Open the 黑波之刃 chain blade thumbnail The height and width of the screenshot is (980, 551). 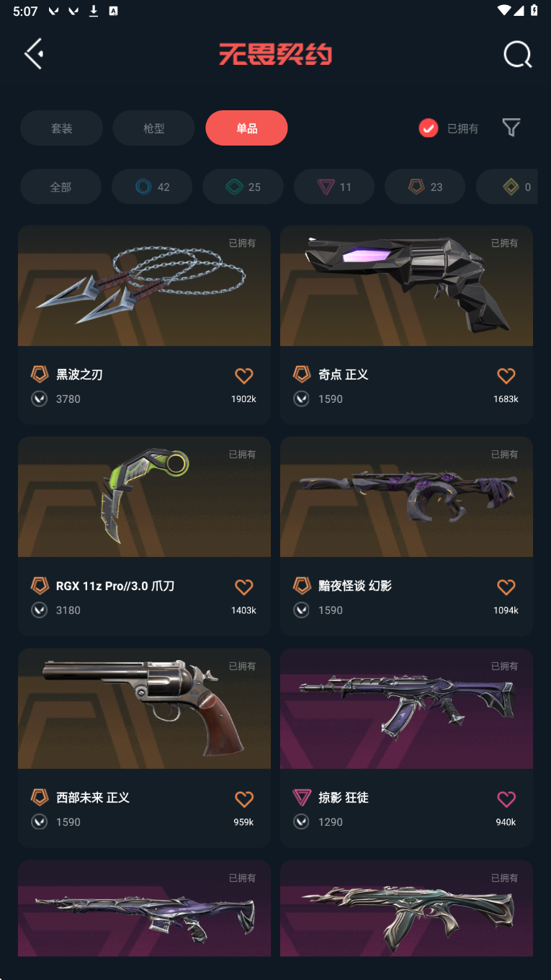pyautogui.click(x=144, y=285)
